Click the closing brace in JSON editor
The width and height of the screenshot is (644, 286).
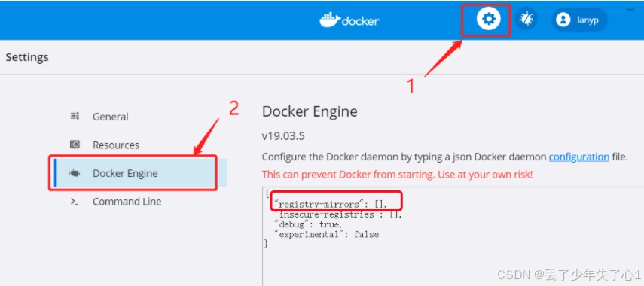[x=266, y=244]
